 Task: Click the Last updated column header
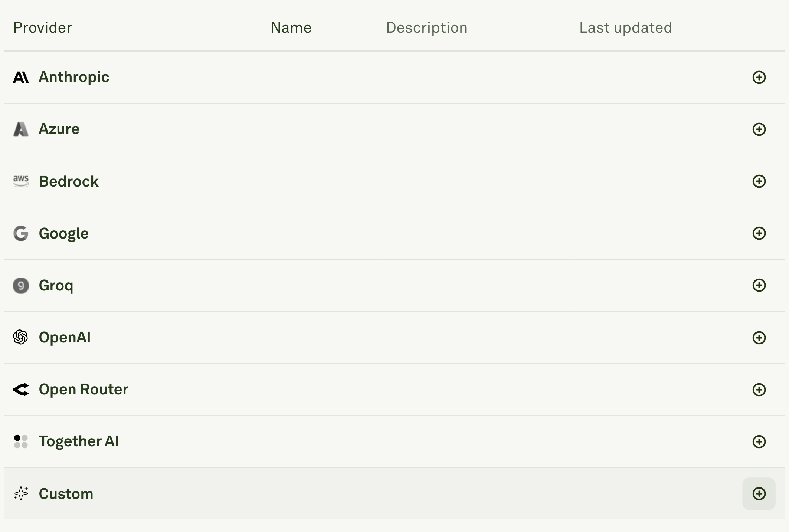tap(626, 27)
